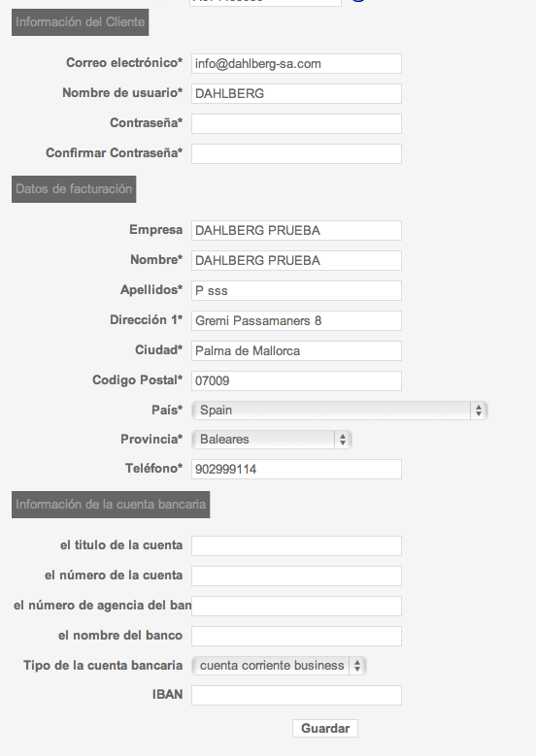Click the Guardar button
The width and height of the screenshot is (536, 756).
tap(325, 729)
